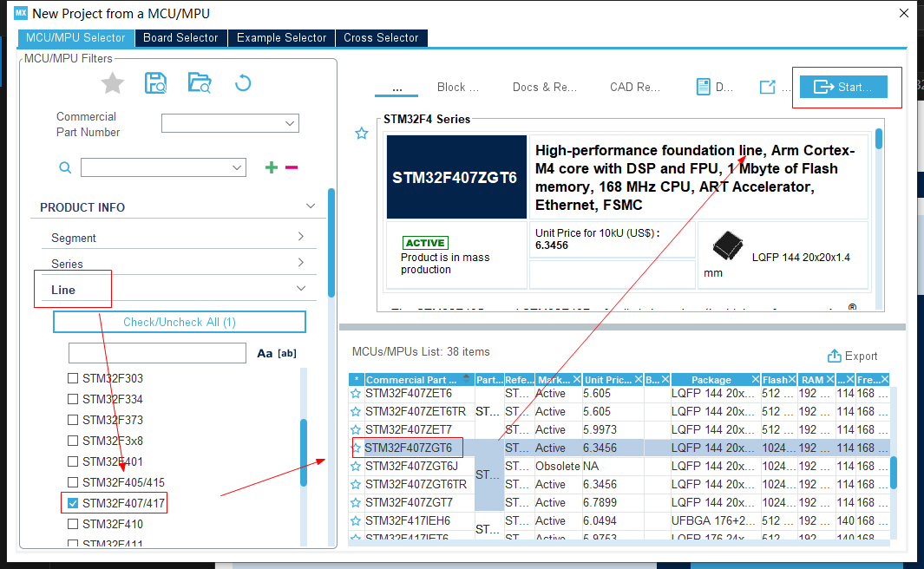Star the STM32F407ZET7 row
The image size is (924, 569).
[356, 430]
